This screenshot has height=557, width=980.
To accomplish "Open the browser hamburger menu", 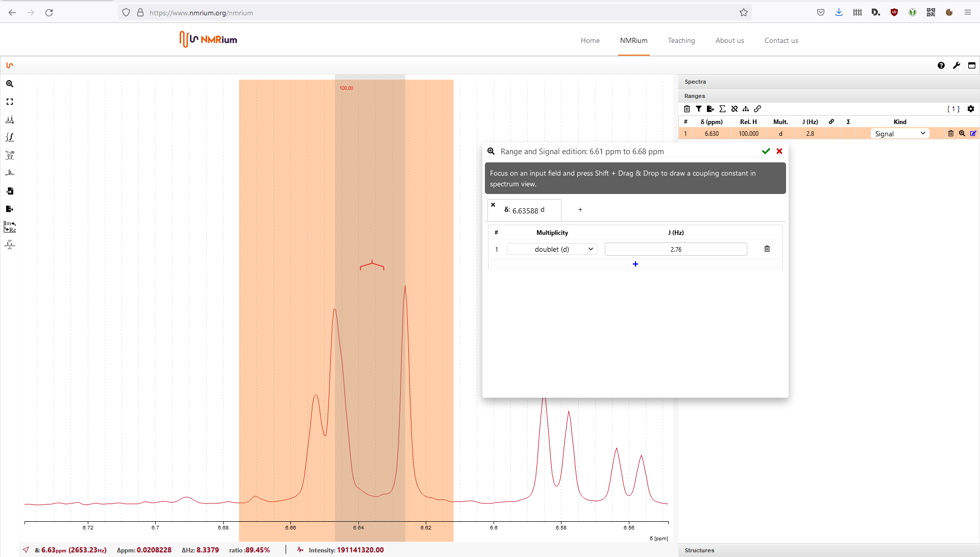I will [x=968, y=12].
